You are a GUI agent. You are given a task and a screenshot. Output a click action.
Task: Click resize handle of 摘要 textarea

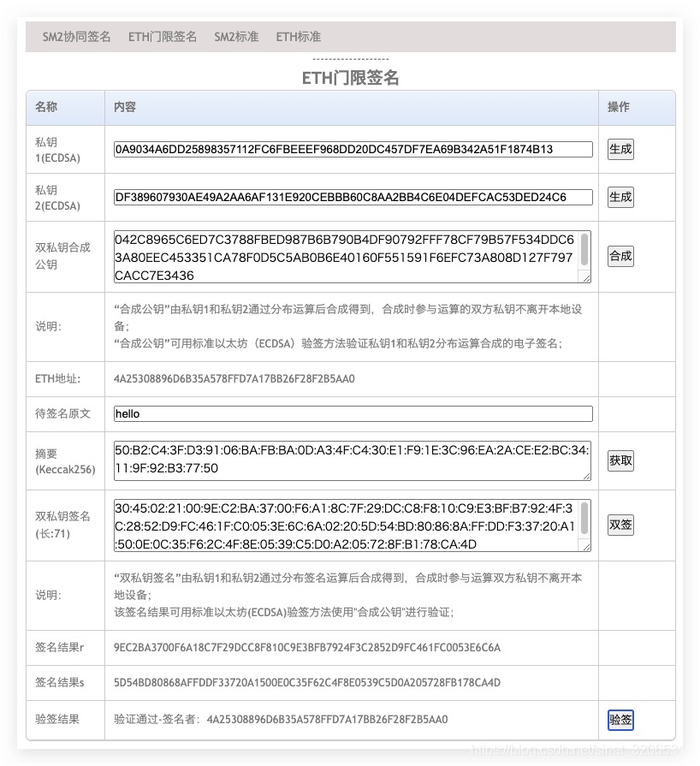pos(586,476)
